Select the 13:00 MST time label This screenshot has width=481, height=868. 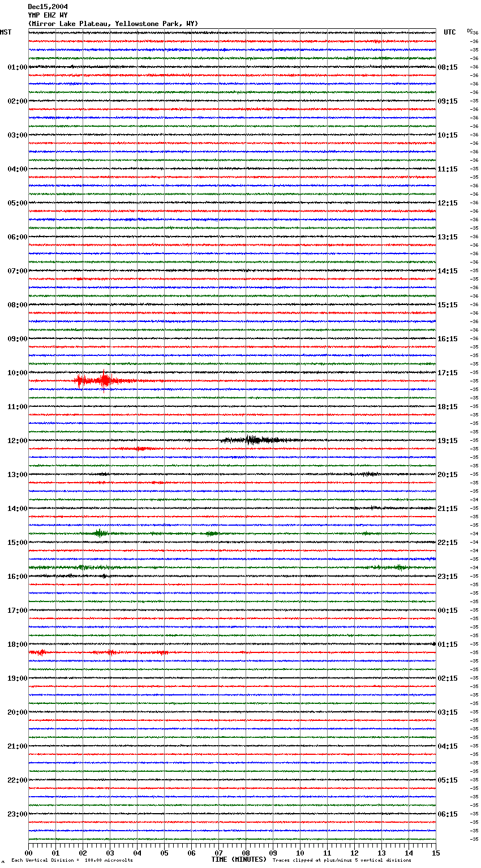pyautogui.click(x=17, y=475)
